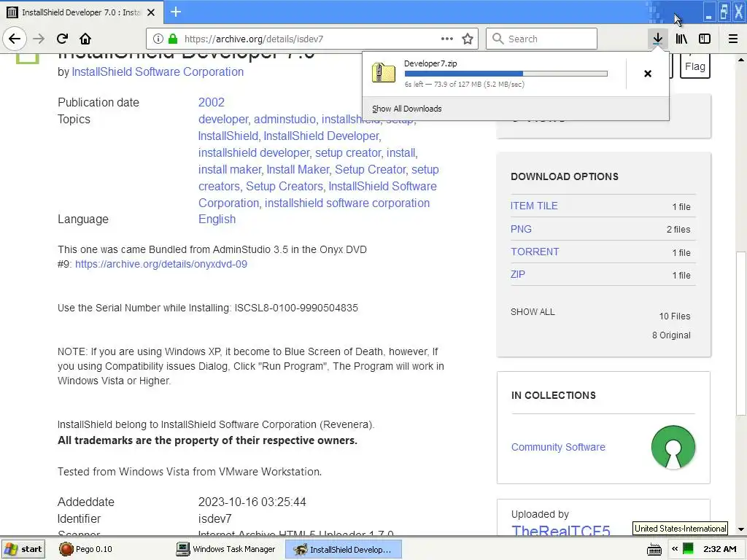Viewport: 747px width, 560px height.
Task: Open the onyxdvd-09 archive link
Action: (161, 264)
